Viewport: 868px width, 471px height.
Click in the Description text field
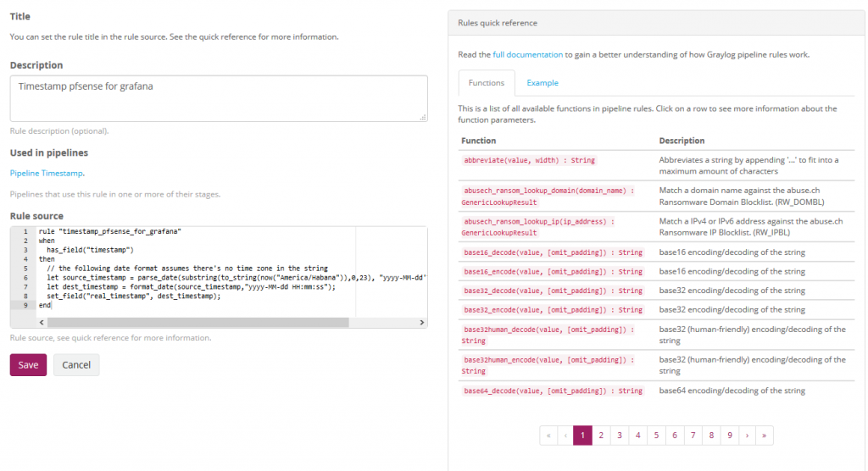[219, 98]
